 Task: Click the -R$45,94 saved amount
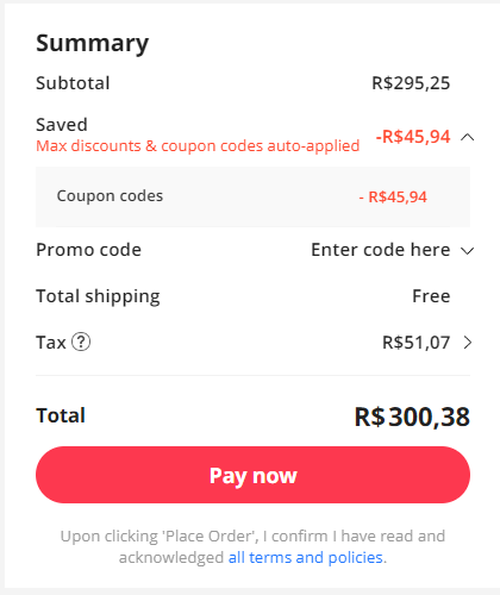413,137
